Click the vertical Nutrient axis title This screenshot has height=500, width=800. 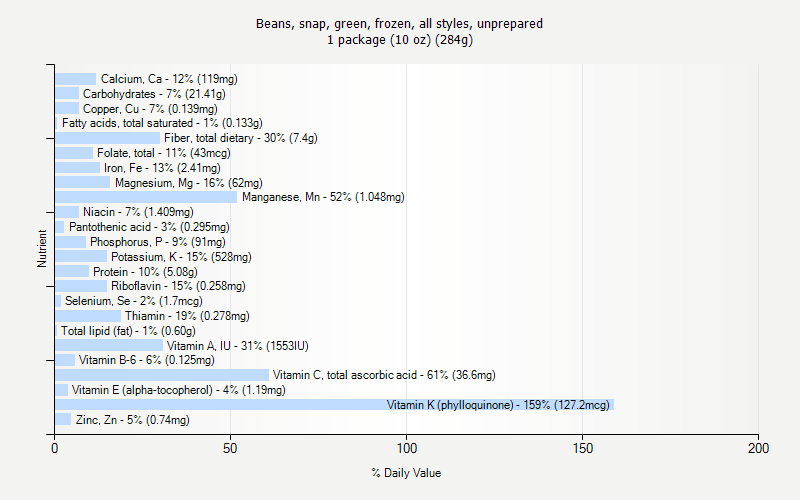tap(42, 249)
